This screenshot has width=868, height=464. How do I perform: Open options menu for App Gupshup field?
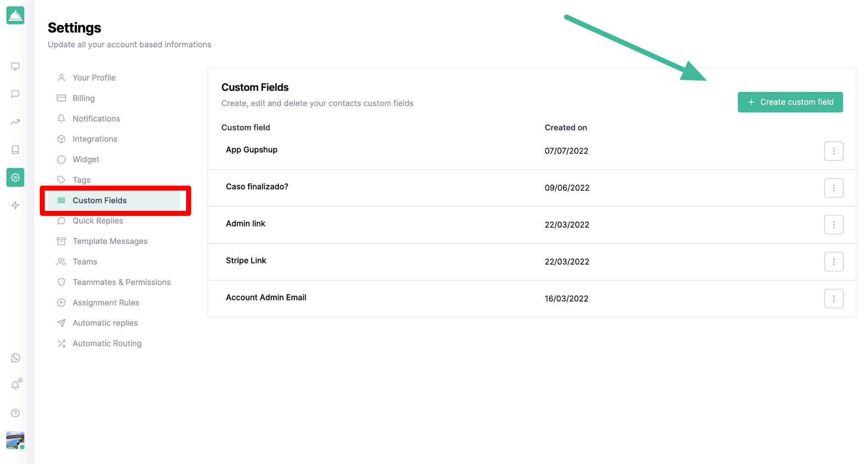(x=833, y=151)
